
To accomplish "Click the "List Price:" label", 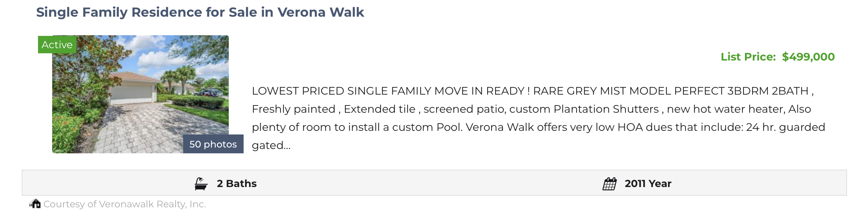I will 748,57.
